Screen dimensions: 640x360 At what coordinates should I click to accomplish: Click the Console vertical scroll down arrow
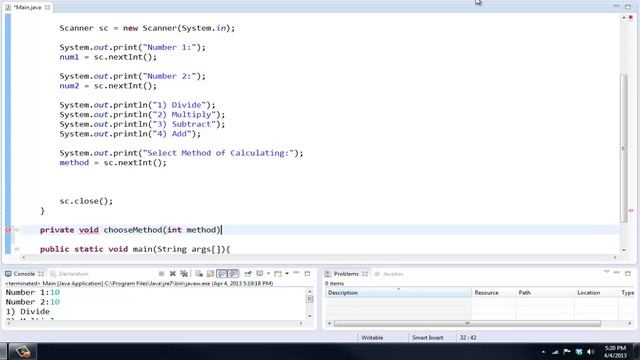tap(309, 316)
